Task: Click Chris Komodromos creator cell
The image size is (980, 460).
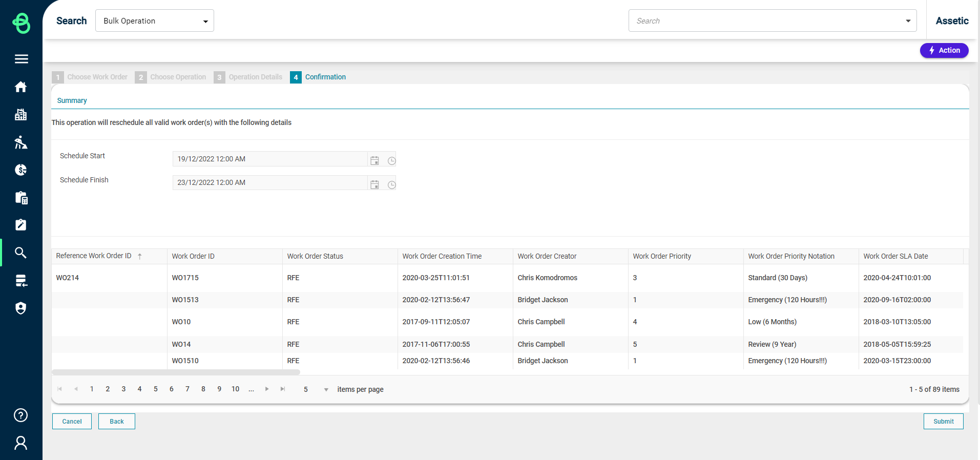Action: (548, 278)
